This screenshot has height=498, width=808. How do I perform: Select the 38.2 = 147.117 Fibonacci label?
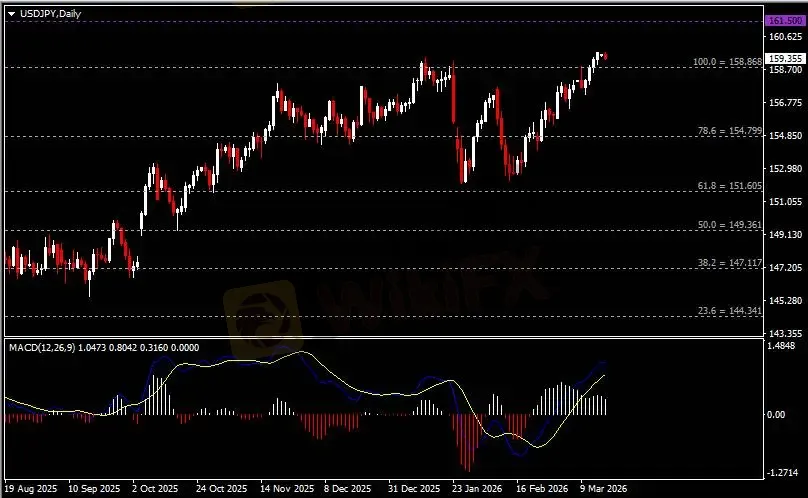coord(730,263)
